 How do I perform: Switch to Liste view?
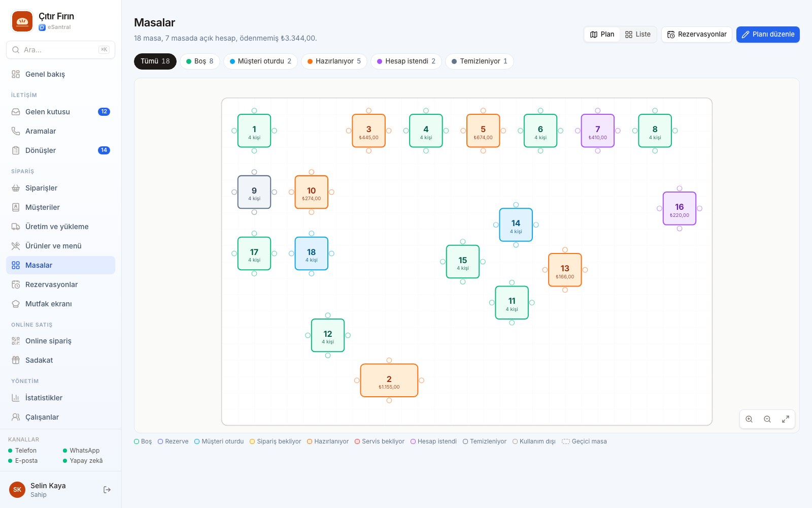pos(638,35)
